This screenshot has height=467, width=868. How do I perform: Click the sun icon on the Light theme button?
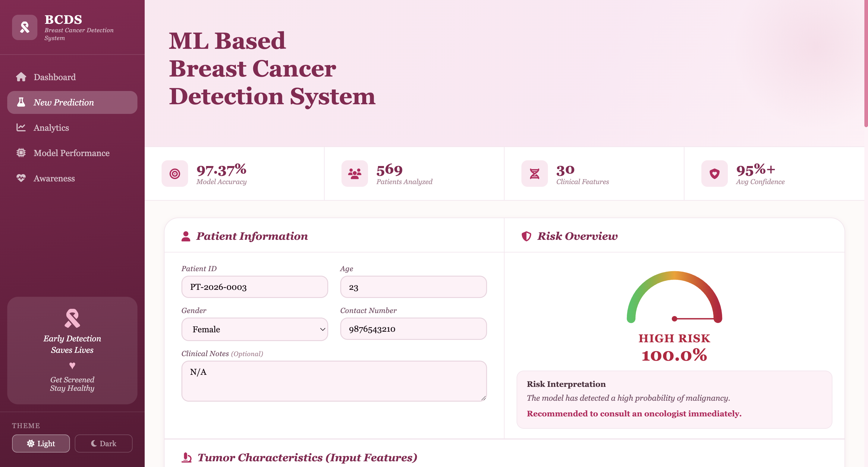click(x=31, y=443)
